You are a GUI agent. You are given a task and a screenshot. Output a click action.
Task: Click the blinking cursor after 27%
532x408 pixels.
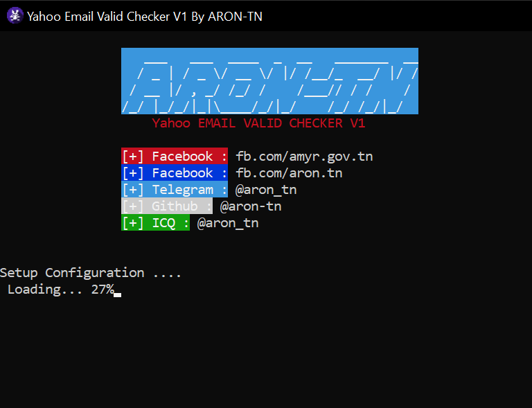pos(118,295)
